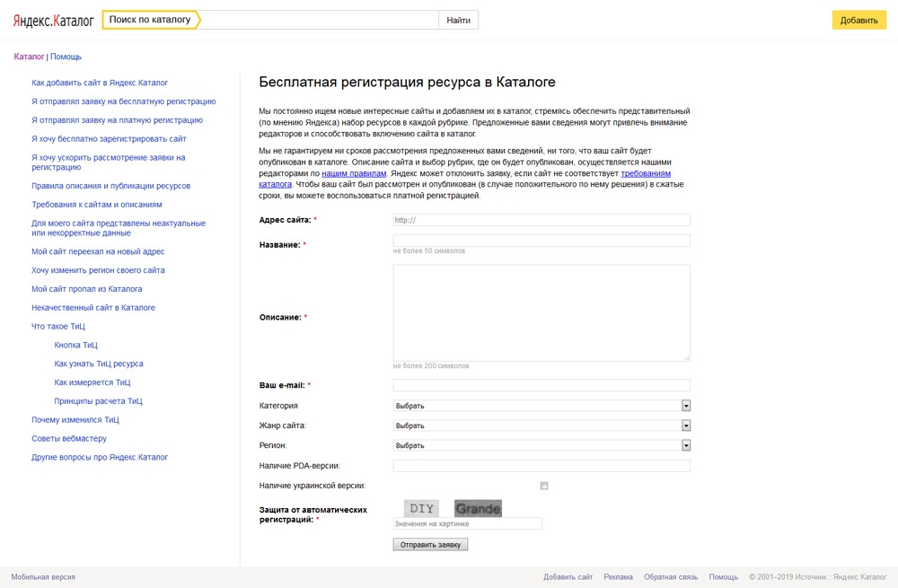Open 'Что такое ТиЦ' help topic
898x588 pixels.
coord(58,327)
